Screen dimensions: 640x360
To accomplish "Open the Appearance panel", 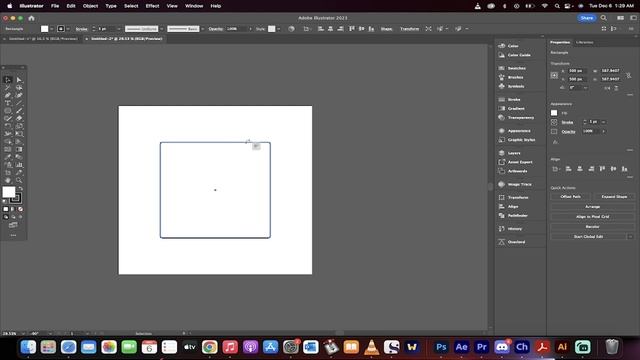I will point(519,131).
